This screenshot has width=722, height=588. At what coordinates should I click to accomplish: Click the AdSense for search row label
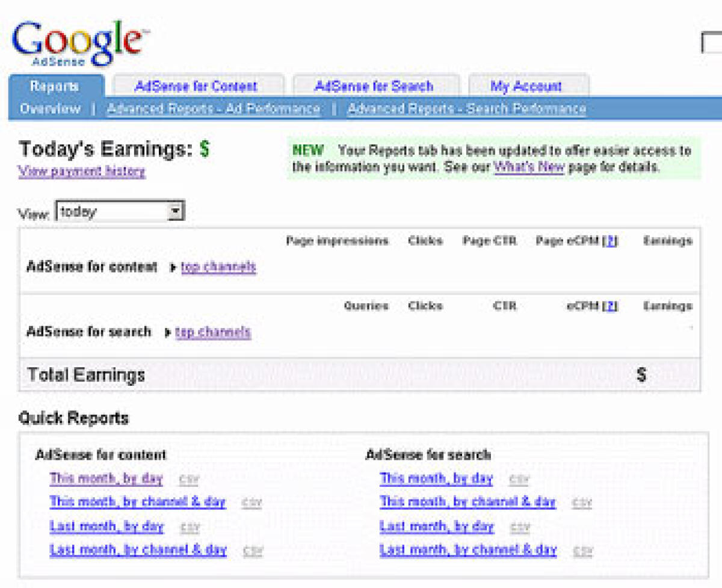89,332
